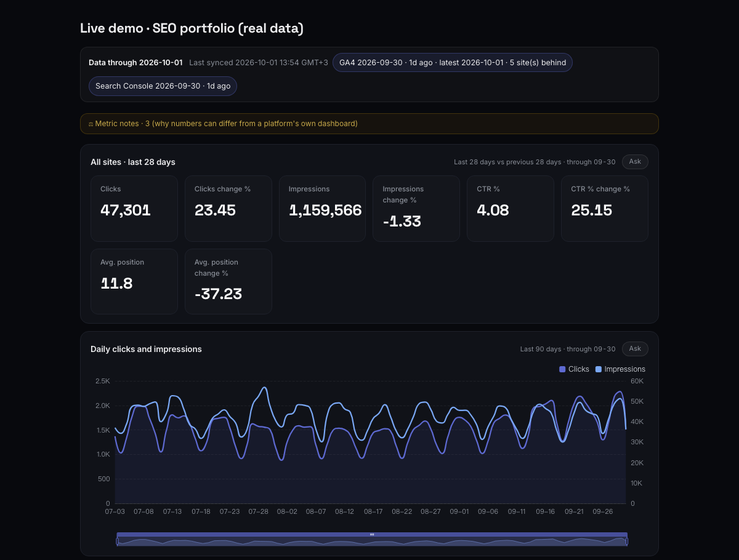Click the left handle of chart range slider
This screenshot has height=560, width=739.
[x=117, y=541]
